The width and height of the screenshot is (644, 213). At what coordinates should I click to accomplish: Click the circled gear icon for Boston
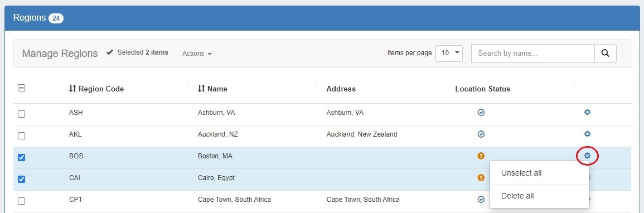pos(587,156)
